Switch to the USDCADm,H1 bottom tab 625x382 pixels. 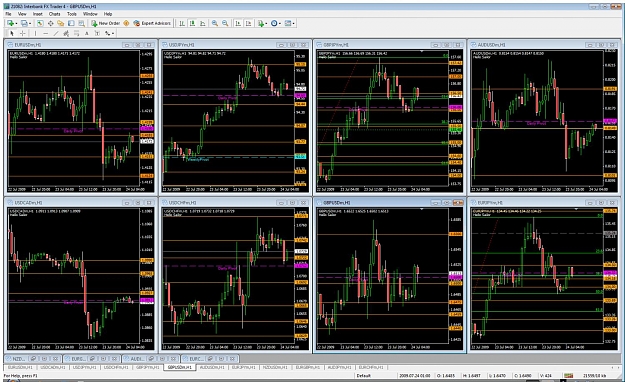[x=53, y=367]
